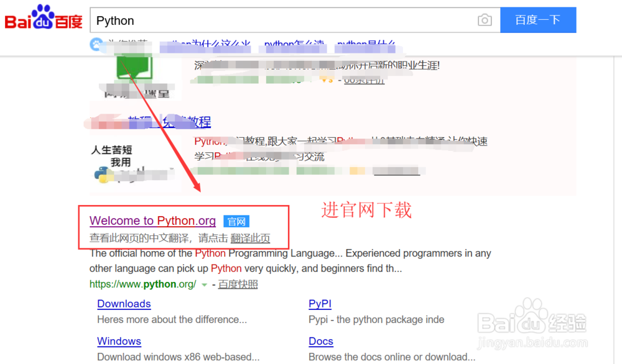Open the Welcome to Python.org result
Image resolution: width=622 pixels, height=364 pixels.
point(153,221)
